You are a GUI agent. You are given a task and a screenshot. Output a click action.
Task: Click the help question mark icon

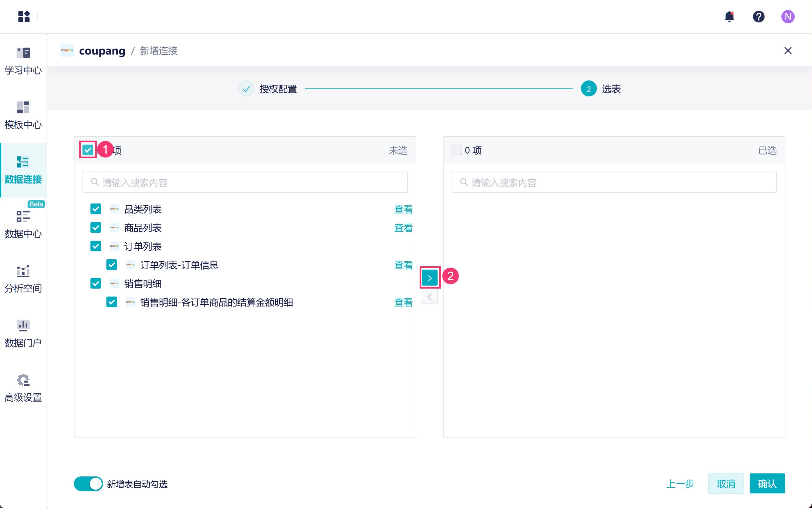tap(758, 17)
